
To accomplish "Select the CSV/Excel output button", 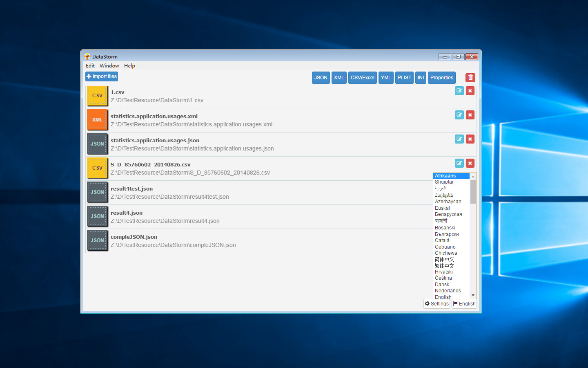I will tap(363, 78).
